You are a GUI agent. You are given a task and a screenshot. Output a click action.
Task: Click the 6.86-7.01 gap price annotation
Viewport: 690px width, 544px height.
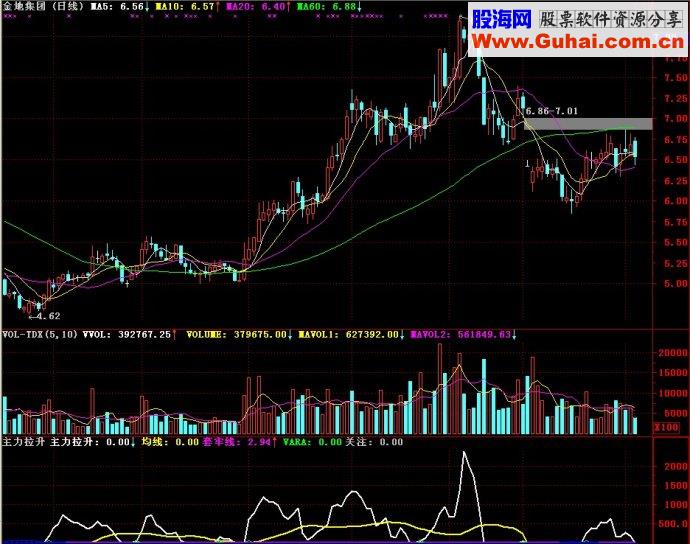tap(551, 111)
